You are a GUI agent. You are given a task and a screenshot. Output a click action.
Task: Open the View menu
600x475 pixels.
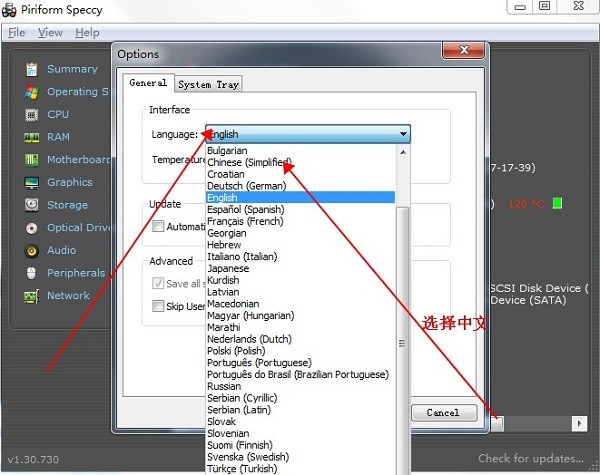coord(50,32)
